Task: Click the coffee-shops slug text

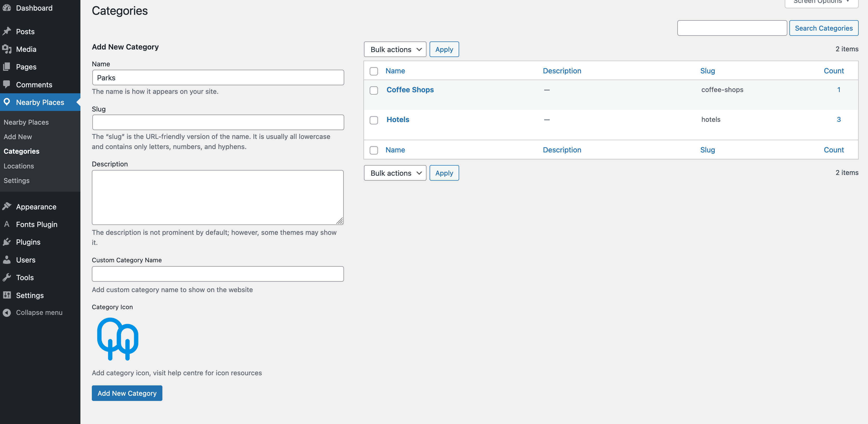Action: click(722, 89)
